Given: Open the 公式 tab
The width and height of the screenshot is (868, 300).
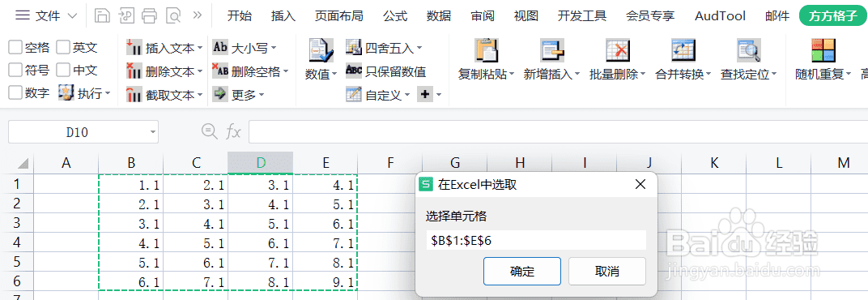Looking at the screenshot, I should tap(395, 16).
